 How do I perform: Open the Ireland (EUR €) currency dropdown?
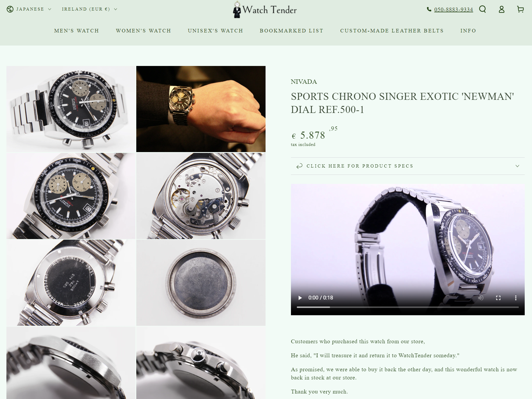[89, 9]
